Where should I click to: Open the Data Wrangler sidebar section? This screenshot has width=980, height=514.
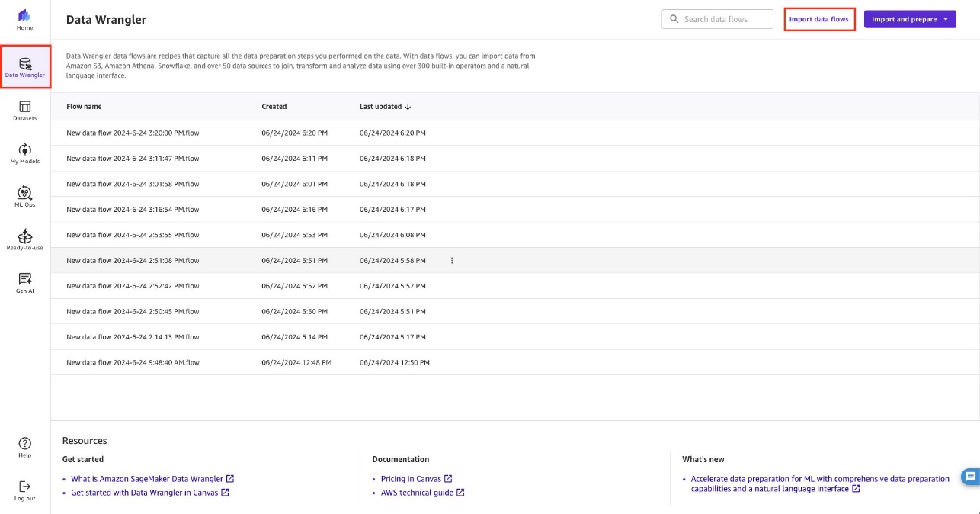[x=25, y=67]
